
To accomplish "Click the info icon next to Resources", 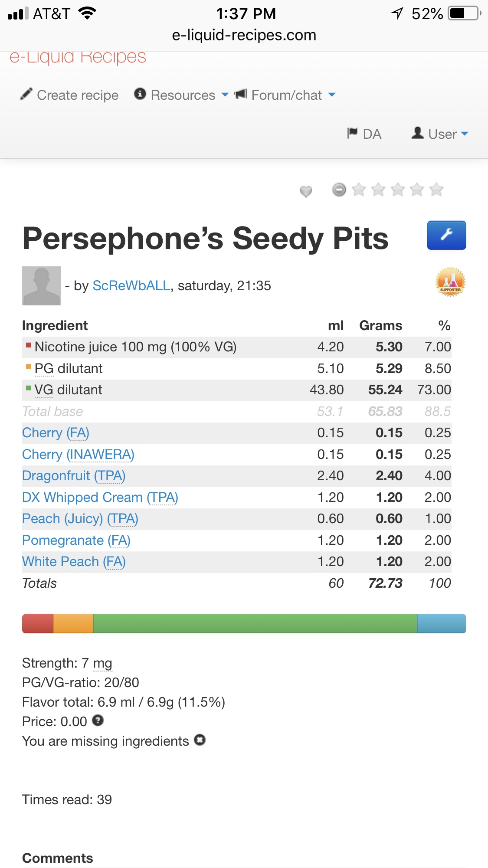I will pyautogui.click(x=140, y=94).
